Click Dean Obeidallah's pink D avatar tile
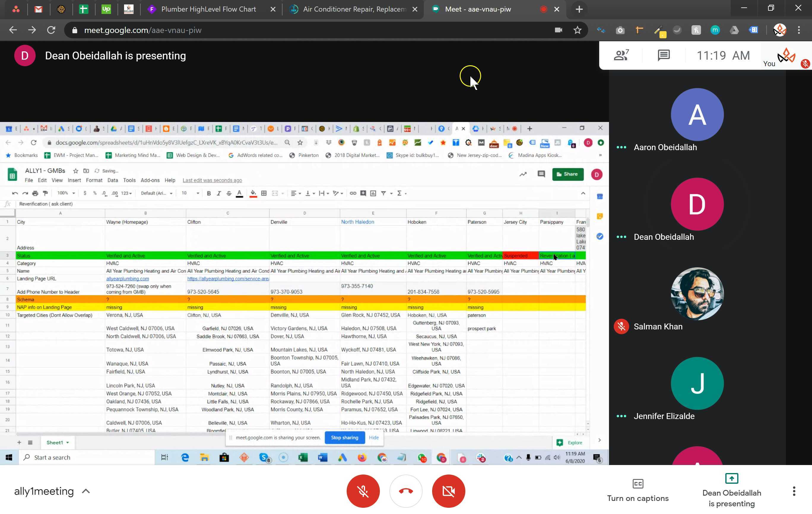The image size is (812, 514). 697,204
